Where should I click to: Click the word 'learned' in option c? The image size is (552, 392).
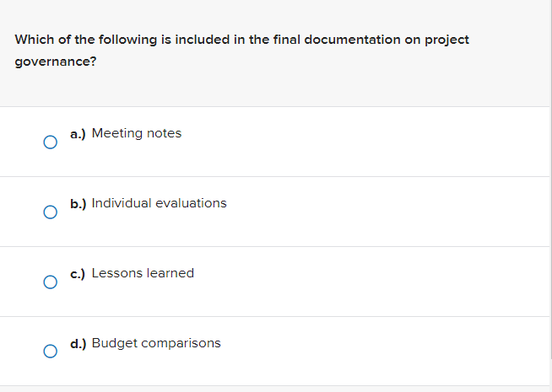tap(170, 273)
